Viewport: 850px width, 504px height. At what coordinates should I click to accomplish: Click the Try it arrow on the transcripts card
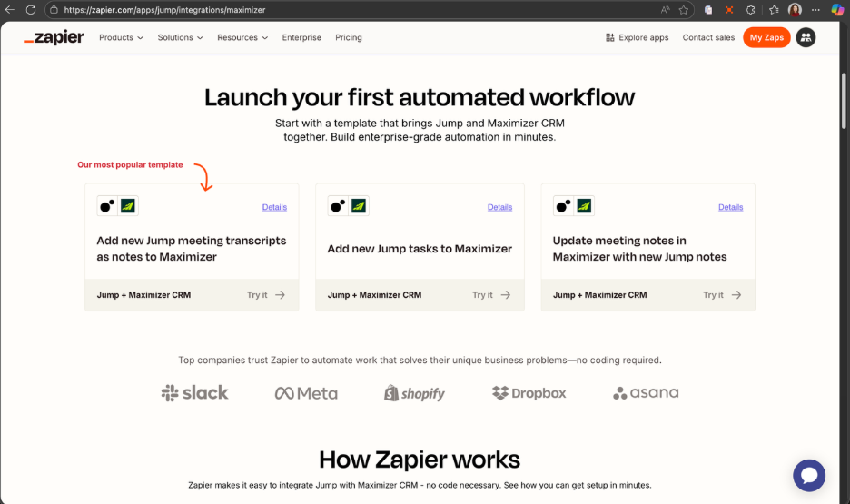pos(280,295)
